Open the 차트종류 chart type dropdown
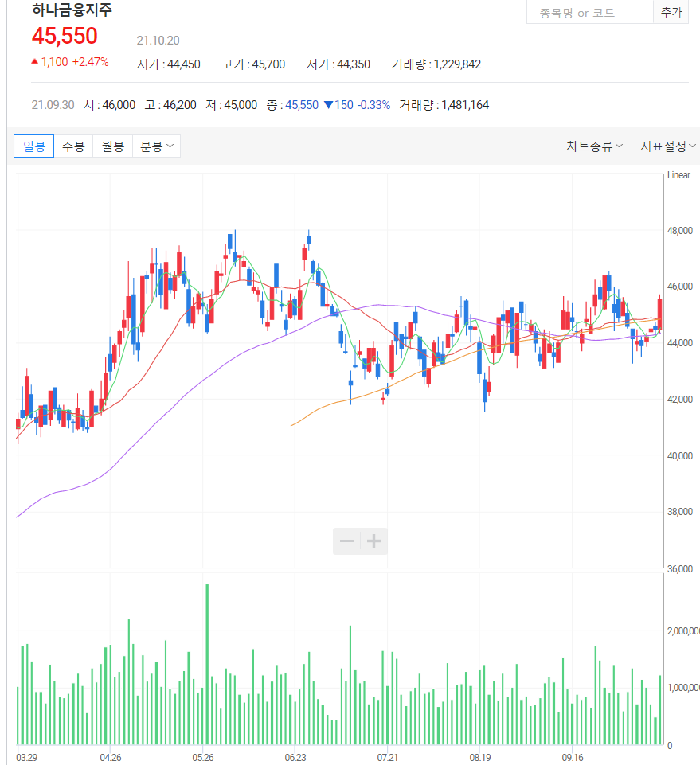This screenshot has height=765, width=700. click(x=594, y=146)
